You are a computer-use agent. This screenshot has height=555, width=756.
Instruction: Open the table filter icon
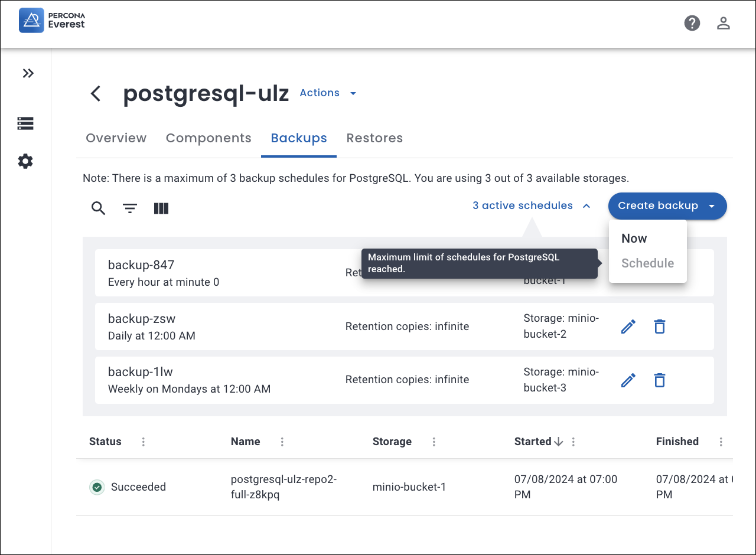coord(130,208)
